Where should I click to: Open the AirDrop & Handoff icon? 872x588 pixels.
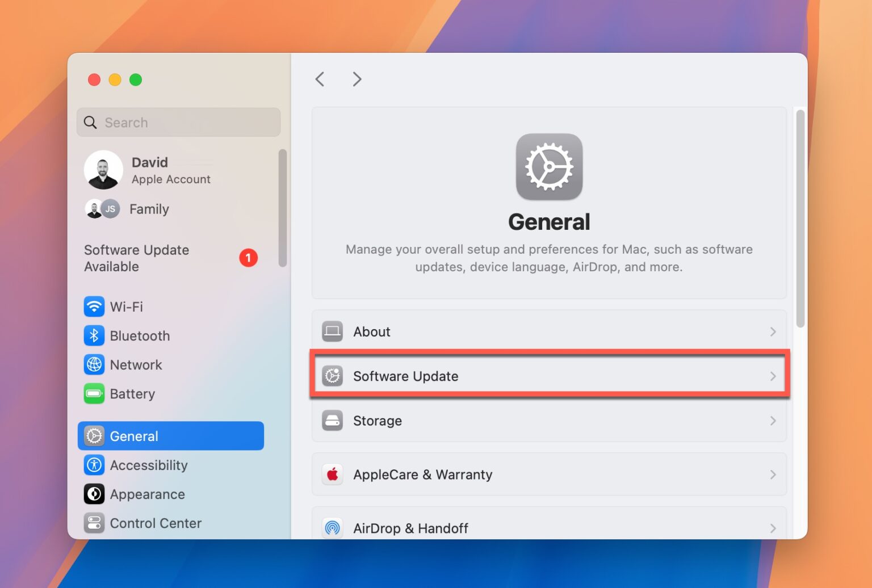click(x=333, y=527)
